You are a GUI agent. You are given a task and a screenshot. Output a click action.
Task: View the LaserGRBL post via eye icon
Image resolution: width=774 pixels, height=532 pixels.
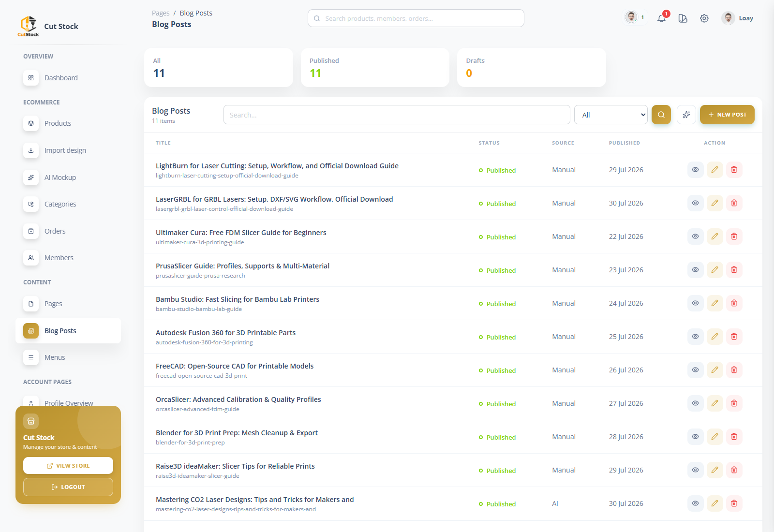point(696,203)
